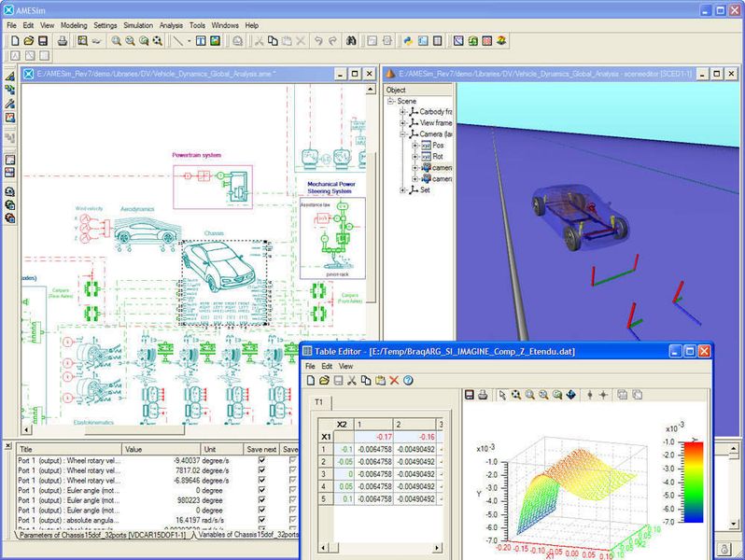745x560 pixels.
Task: Open the Table Editor help question-mark icon
Action: (x=408, y=381)
